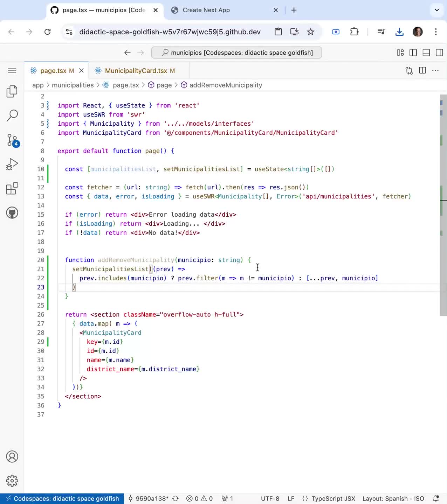Open a new browser tab
The width and height of the screenshot is (447, 504).
point(294,10)
